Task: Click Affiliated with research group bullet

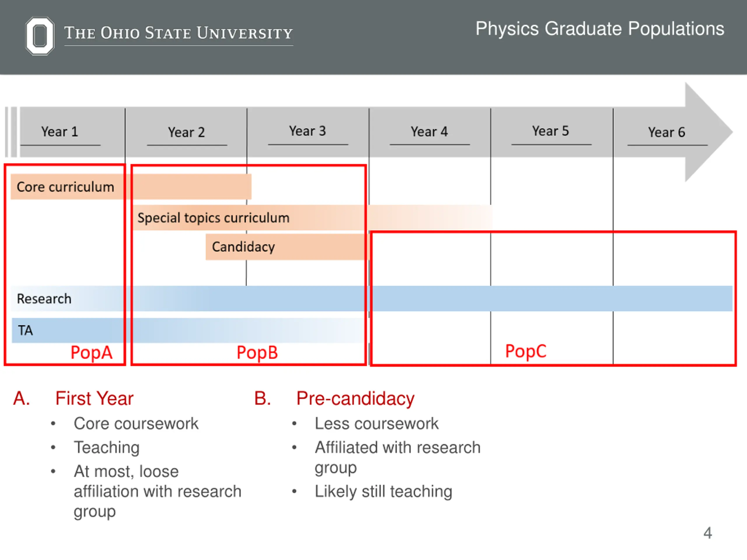Action: [397, 458]
